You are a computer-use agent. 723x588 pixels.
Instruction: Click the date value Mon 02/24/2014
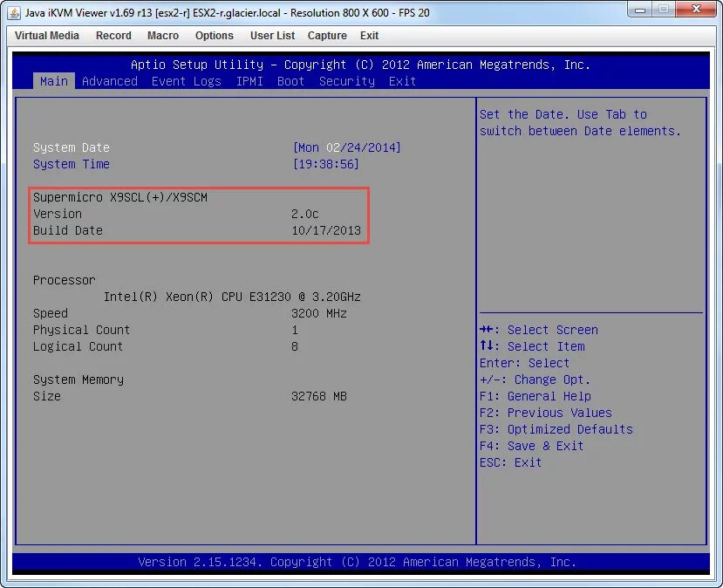[x=347, y=147]
